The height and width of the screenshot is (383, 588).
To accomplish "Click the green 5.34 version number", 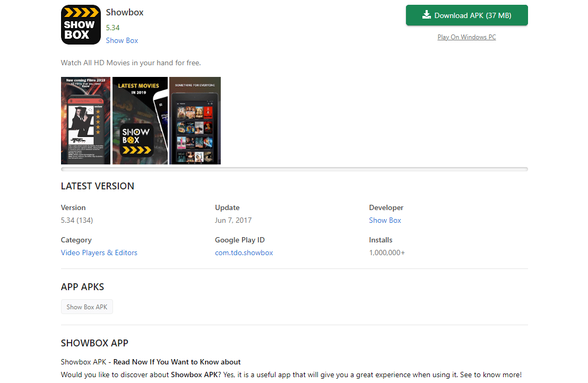I will 113,28.
